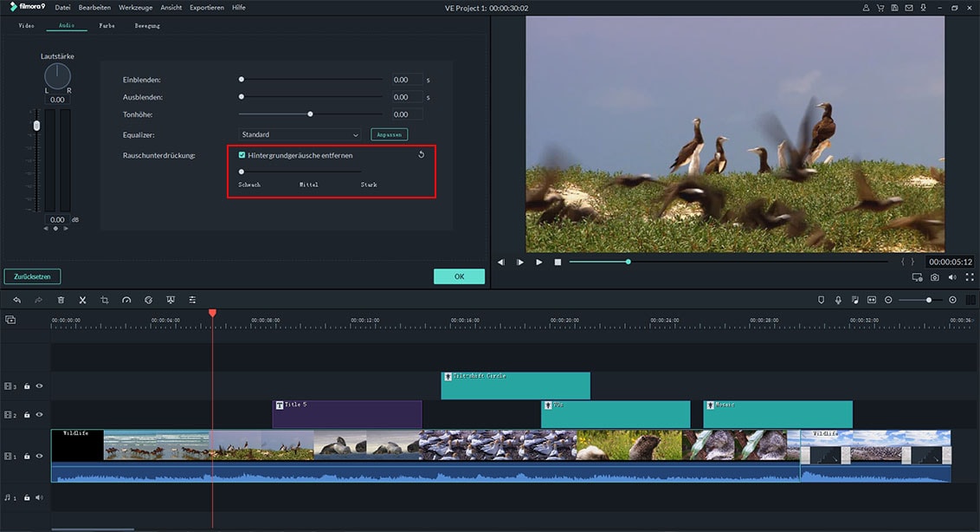This screenshot has height=532, width=980.
Task: Split the clip with the scissors icon
Action: [x=82, y=300]
